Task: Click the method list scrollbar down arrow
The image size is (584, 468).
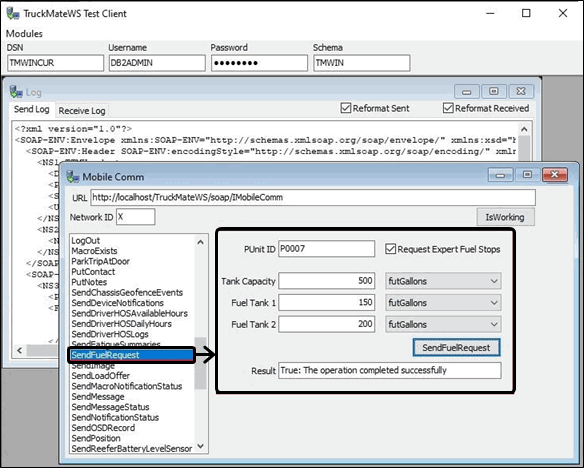Action: [x=201, y=446]
